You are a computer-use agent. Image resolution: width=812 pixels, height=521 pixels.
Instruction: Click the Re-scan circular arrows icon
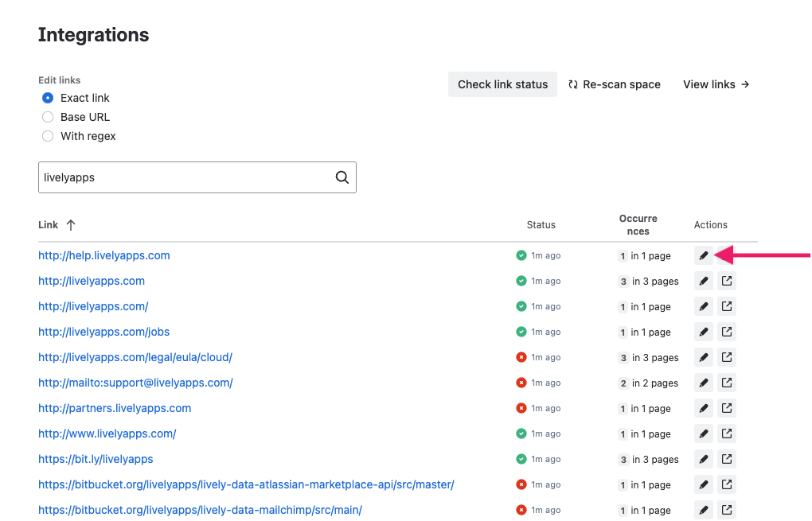573,84
